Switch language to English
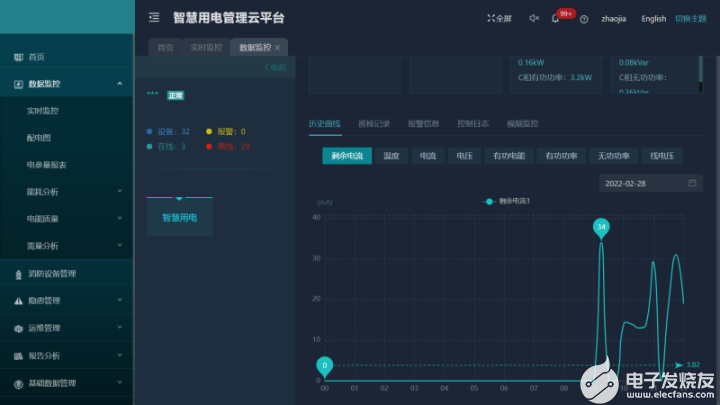The width and height of the screenshot is (720, 405). [x=653, y=19]
